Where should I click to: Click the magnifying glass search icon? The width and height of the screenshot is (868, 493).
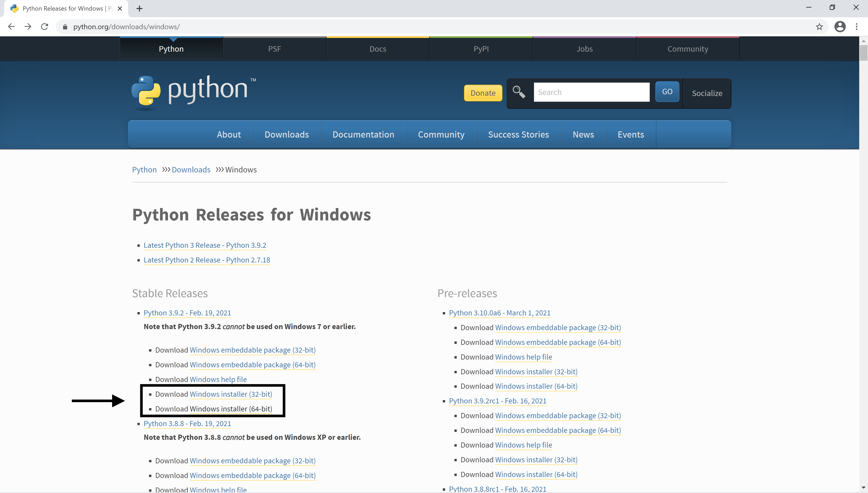tap(519, 92)
